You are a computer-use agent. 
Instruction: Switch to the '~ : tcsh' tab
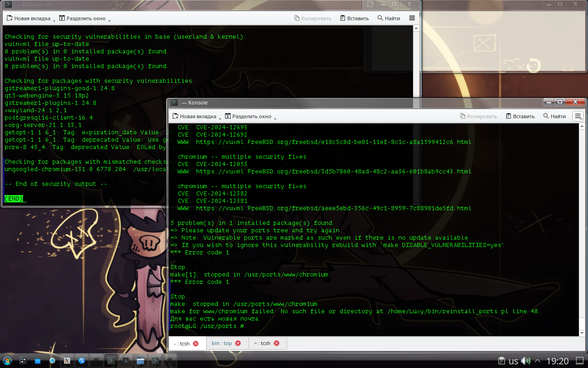(x=268, y=343)
